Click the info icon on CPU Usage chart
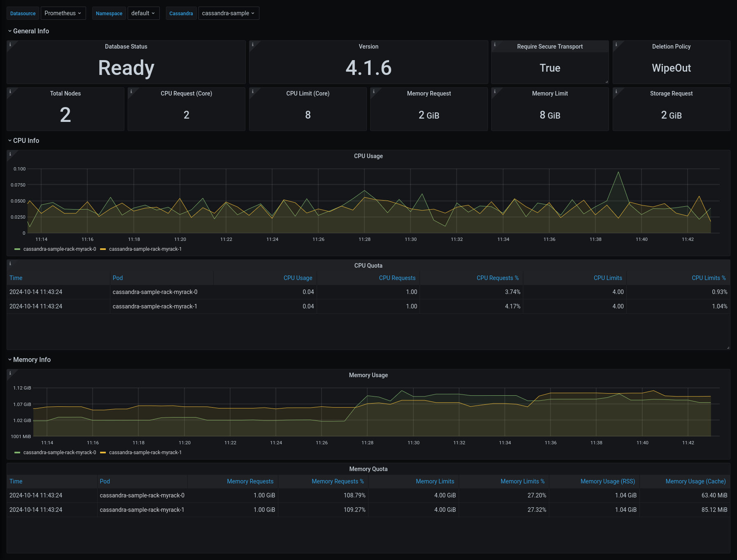This screenshot has height=560, width=737. (10, 153)
